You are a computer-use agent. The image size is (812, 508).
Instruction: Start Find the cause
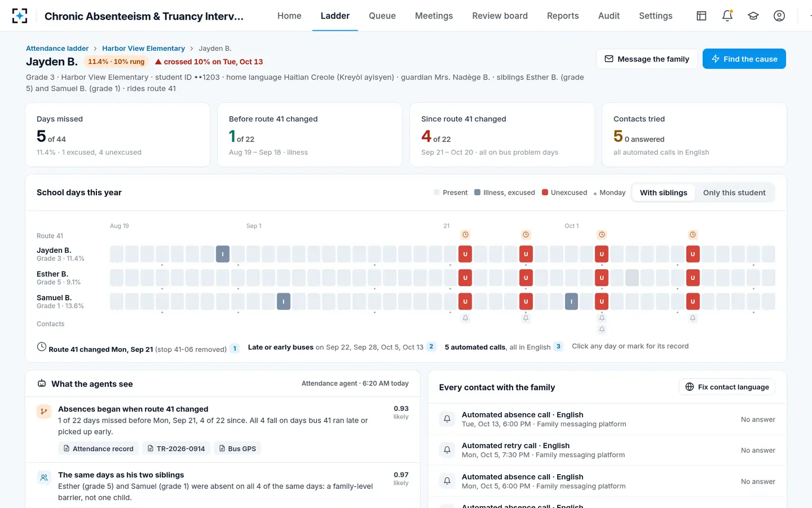coord(744,59)
